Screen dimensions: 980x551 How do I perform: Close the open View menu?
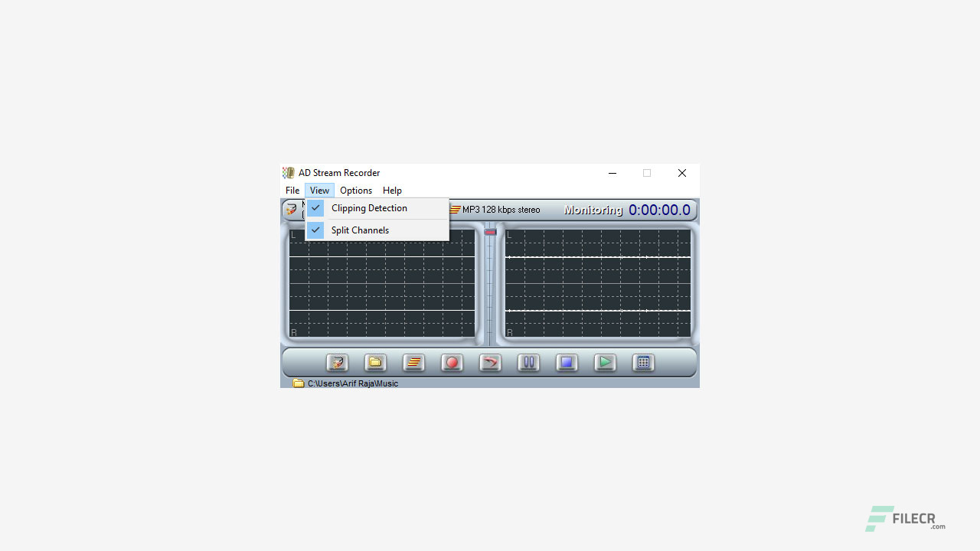click(319, 191)
